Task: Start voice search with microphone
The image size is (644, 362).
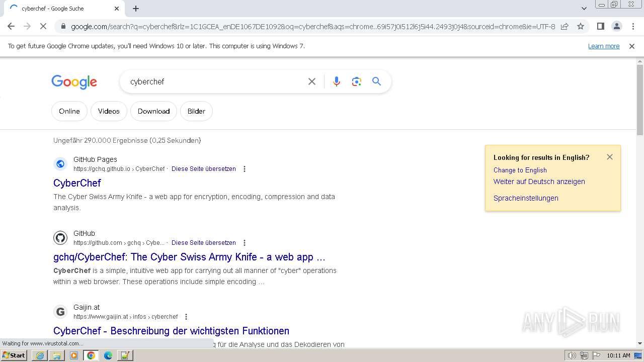Action: [337, 81]
